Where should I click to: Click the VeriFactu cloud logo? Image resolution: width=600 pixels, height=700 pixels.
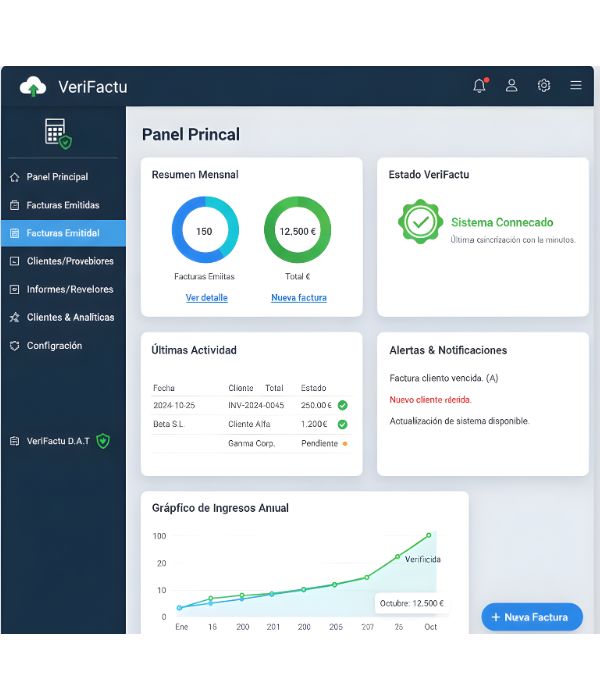pyautogui.click(x=33, y=87)
